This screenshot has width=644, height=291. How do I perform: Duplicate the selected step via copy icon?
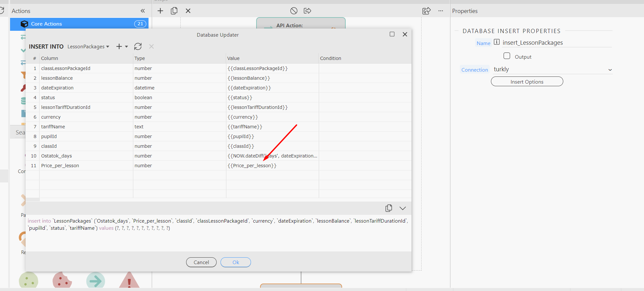pos(174,11)
